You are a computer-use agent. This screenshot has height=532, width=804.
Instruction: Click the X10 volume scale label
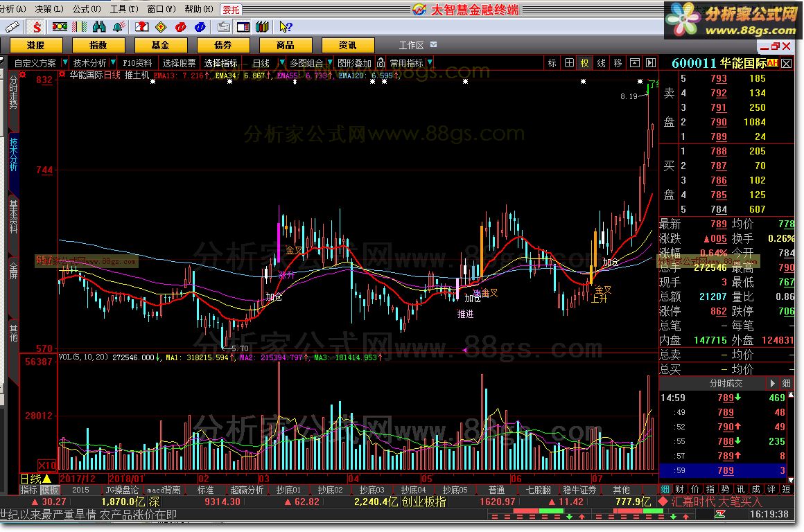(x=48, y=465)
